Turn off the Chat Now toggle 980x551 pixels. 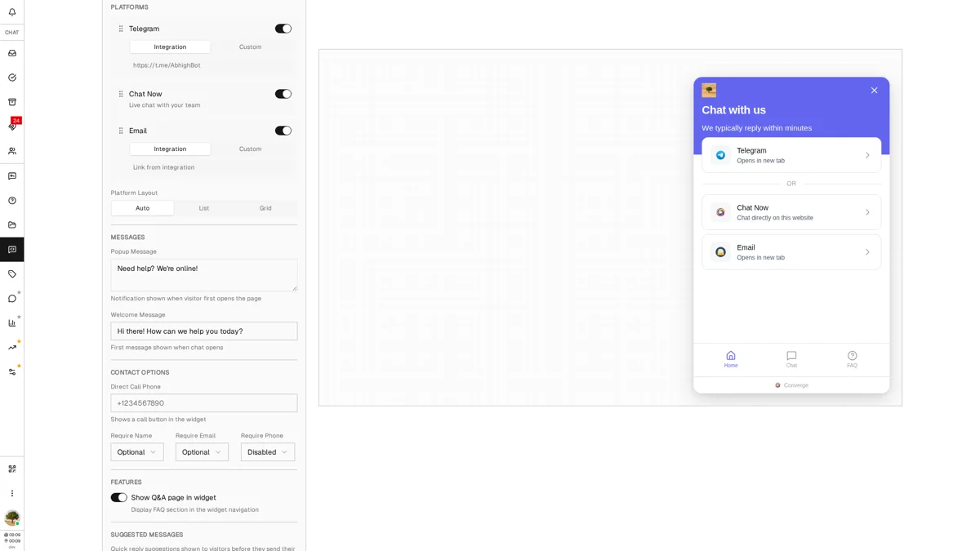click(x=283, y=93)
